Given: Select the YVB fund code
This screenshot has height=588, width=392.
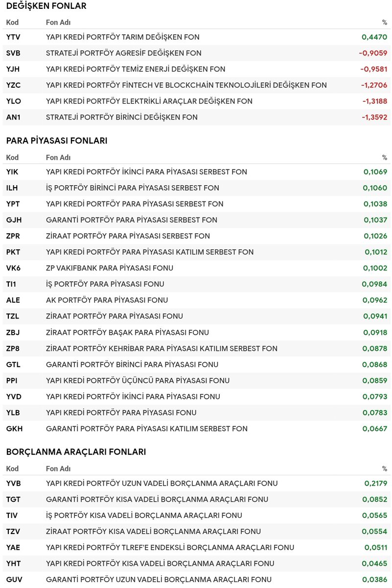Looking at the screenshot, I should point(13,483).
